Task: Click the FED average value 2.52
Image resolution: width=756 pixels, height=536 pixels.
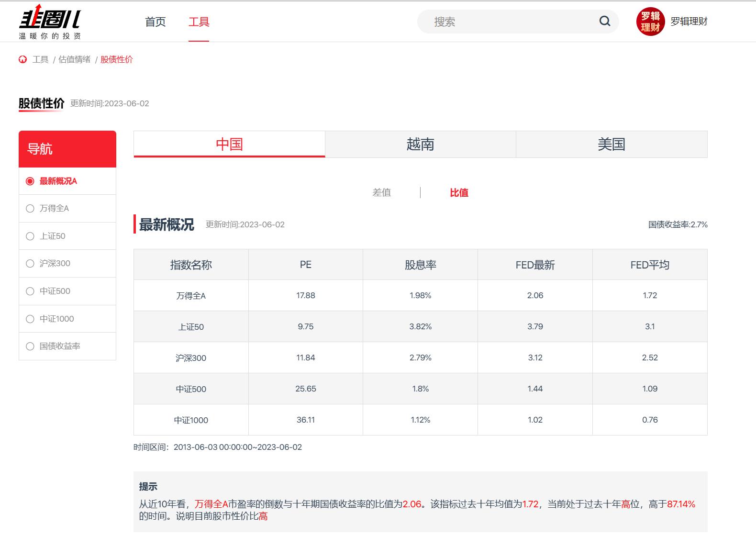Action: [650, 357]
